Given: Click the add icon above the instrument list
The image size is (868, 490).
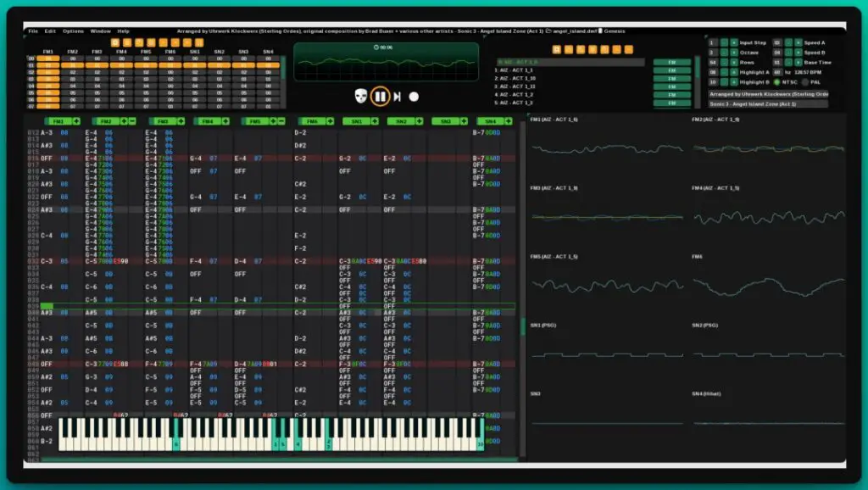Looking at the screenshot, I should [557, 48].
